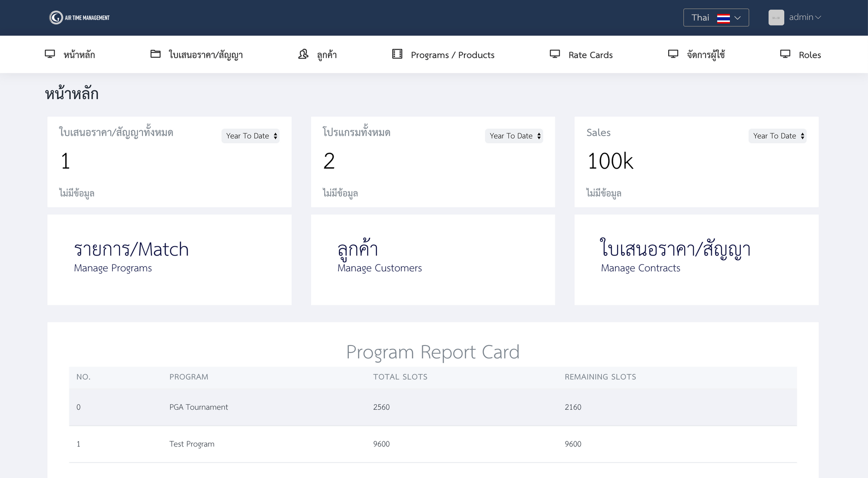
Task: Click the Air Time Management logo
Action: (x=79, y=18)
